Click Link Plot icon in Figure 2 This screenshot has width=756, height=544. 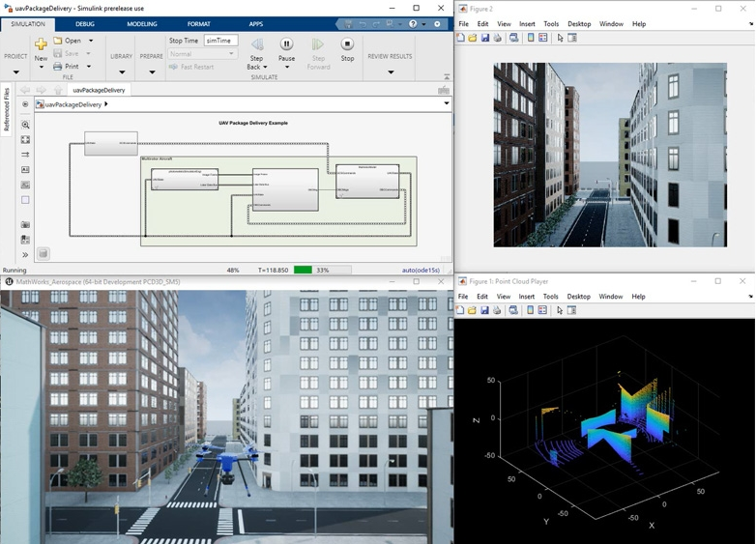point(514,38)
